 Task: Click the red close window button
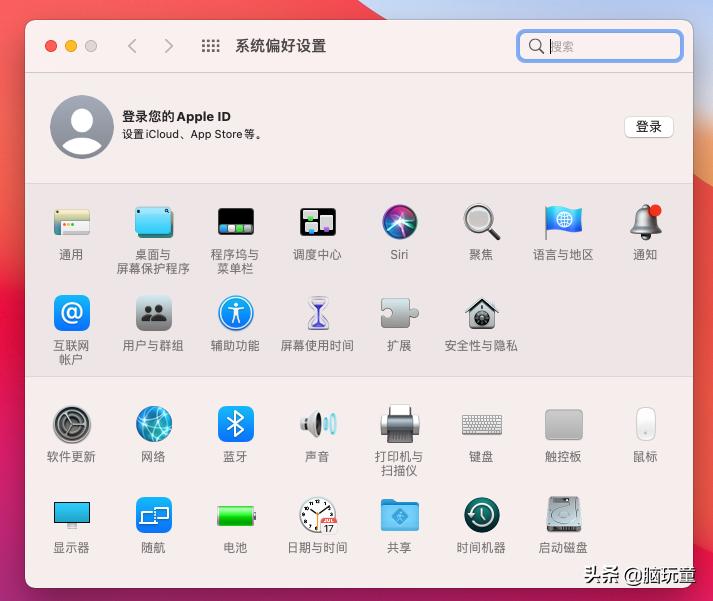(x=51, y=46)
